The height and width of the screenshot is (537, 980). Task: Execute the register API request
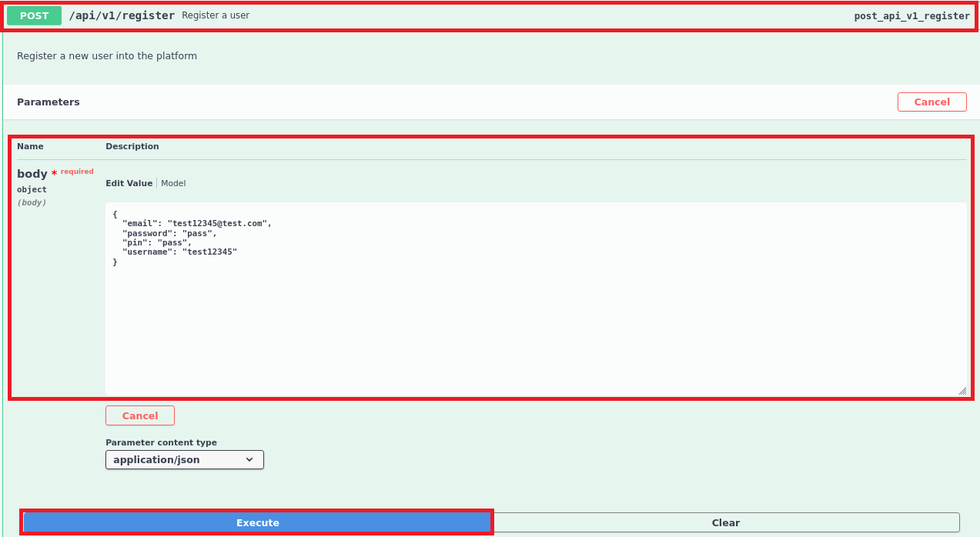pyautogui.click(x=257, y=522)
